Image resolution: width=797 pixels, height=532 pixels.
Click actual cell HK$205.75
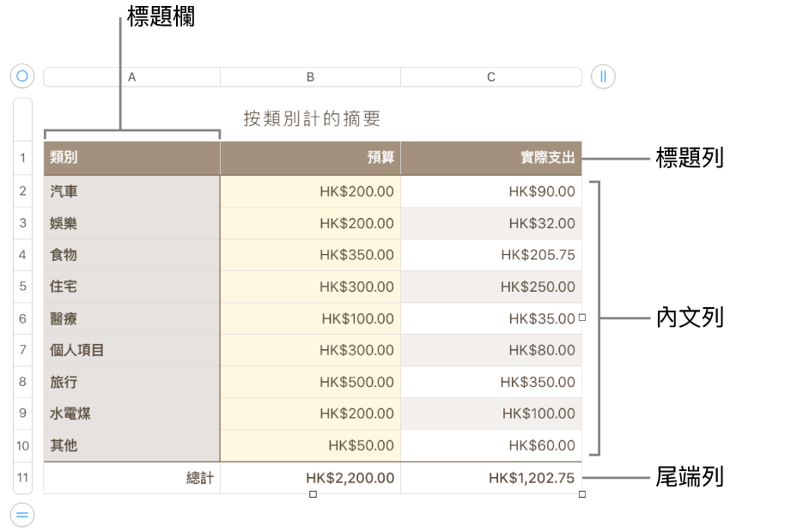pos(491,255)
